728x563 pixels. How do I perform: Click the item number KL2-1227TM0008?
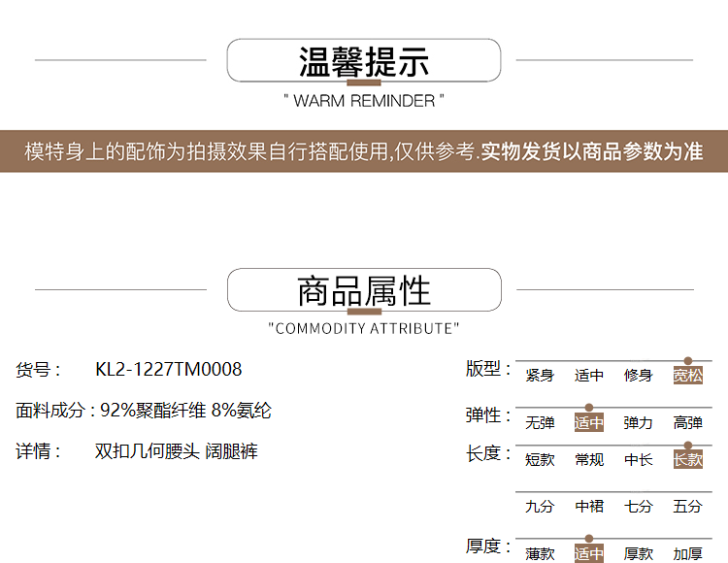coord(169,370)
